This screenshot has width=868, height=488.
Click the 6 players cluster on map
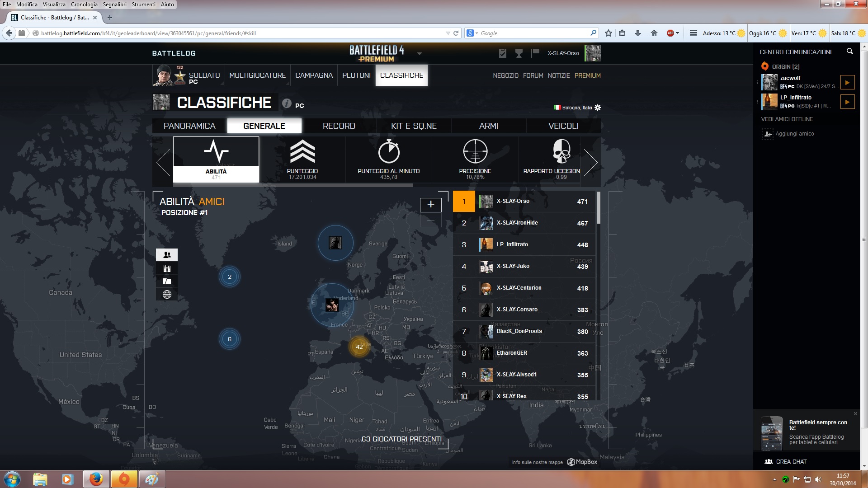[x=230, y=339]
